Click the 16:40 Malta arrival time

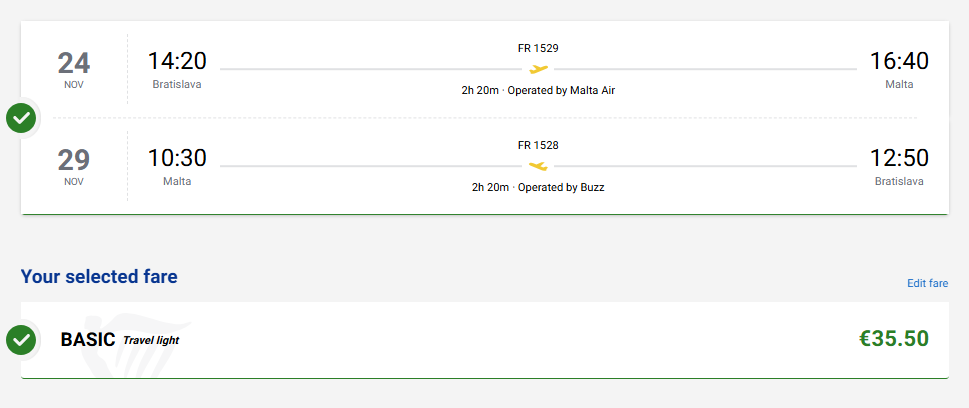899,61
